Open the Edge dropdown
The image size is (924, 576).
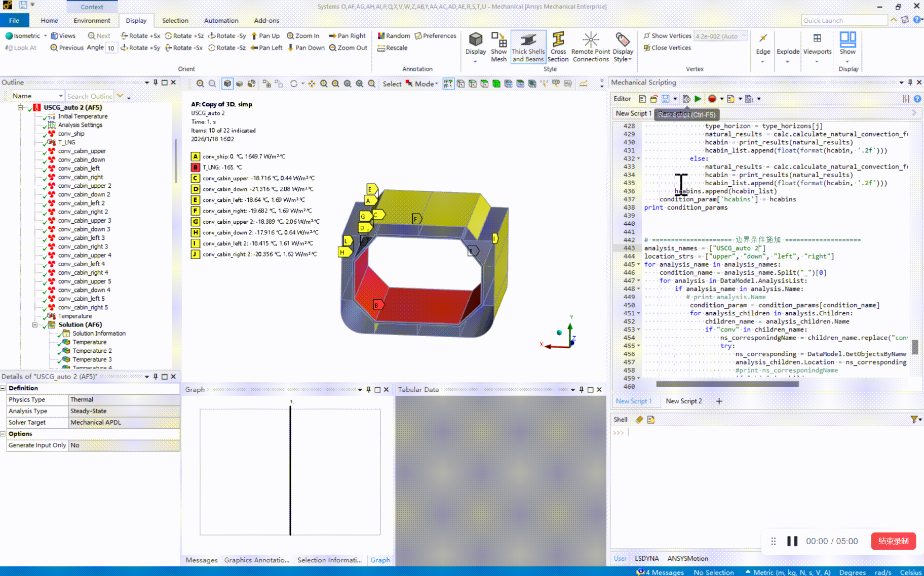tap(763, 47)
